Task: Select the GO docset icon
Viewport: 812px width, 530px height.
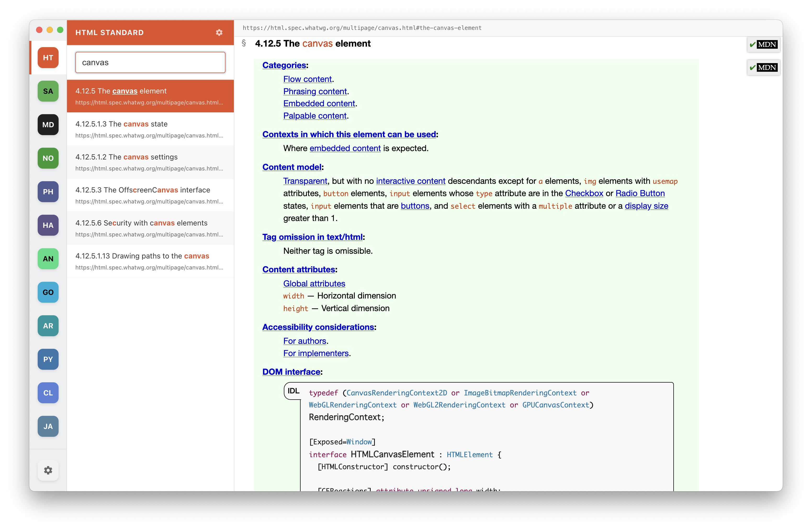Action: [48, 292]
